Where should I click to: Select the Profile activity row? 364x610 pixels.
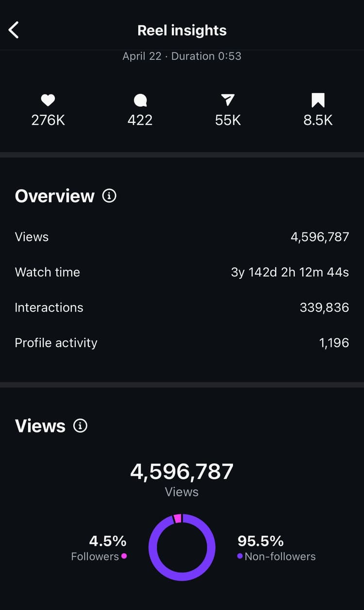pos(182,343)
